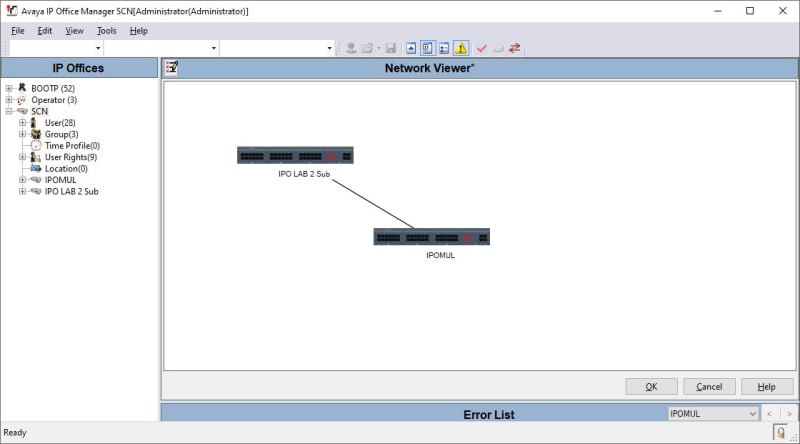Toggle the show/hide group pane icon
This screenshot has width=800, height=444.
pos(444,48)
